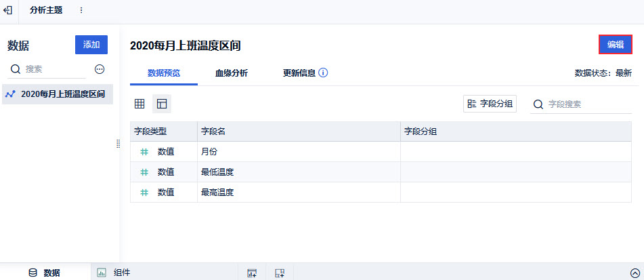The width and height of the screenshot is (644, 280).
Task: Select 2020每月上班温度区间 in data list
Action: 58,94
